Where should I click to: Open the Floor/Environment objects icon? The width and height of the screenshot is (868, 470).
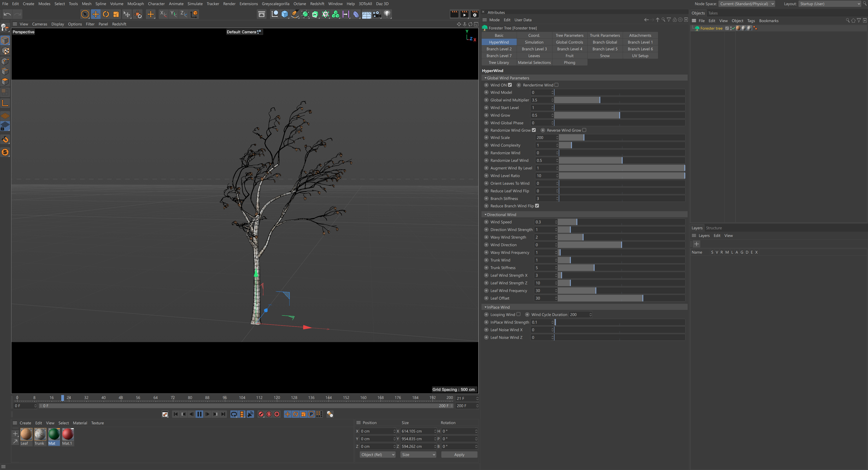pos(366,14)
